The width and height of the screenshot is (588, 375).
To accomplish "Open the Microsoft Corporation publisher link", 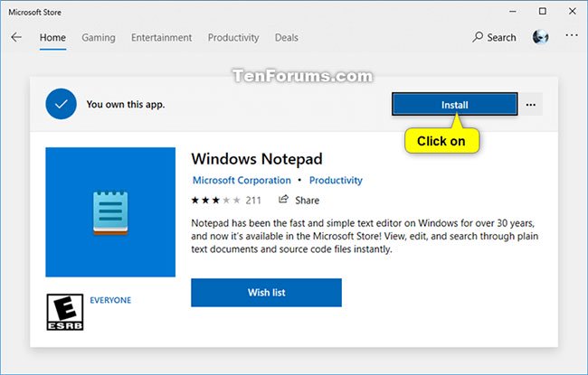I will click(242, 180).
